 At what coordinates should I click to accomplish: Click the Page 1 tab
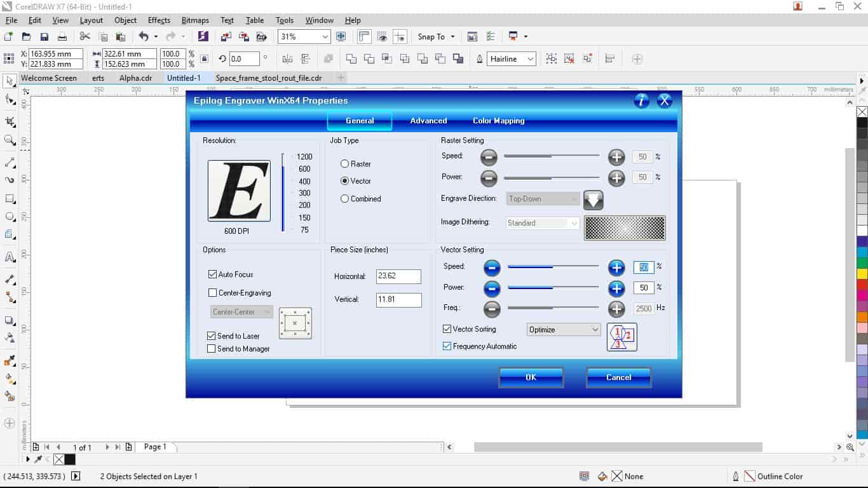pyautogui.click(x=155, y=447)
